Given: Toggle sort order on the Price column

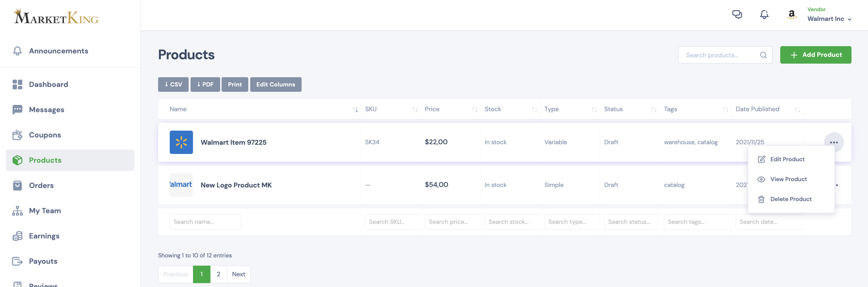Looking at the screenshot, I should pos(474,110).
